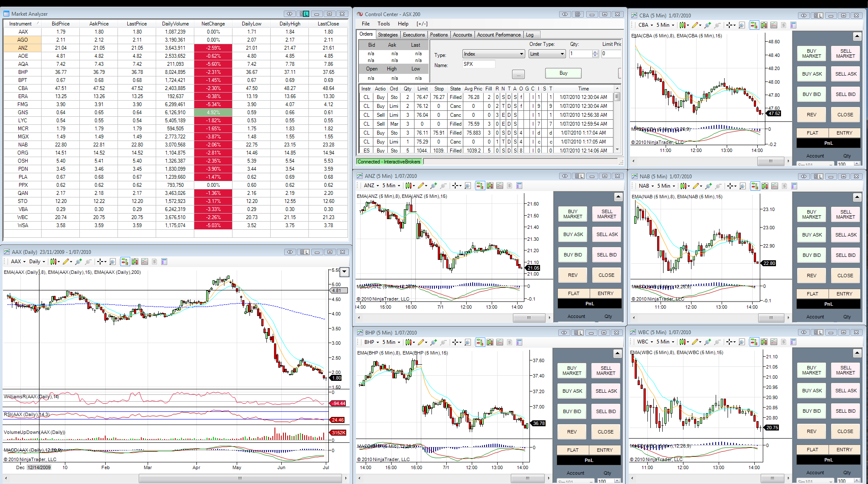Open the instrument Type Index dropdown
This screenshot has height=484, width=868.
tap(494, 54)
